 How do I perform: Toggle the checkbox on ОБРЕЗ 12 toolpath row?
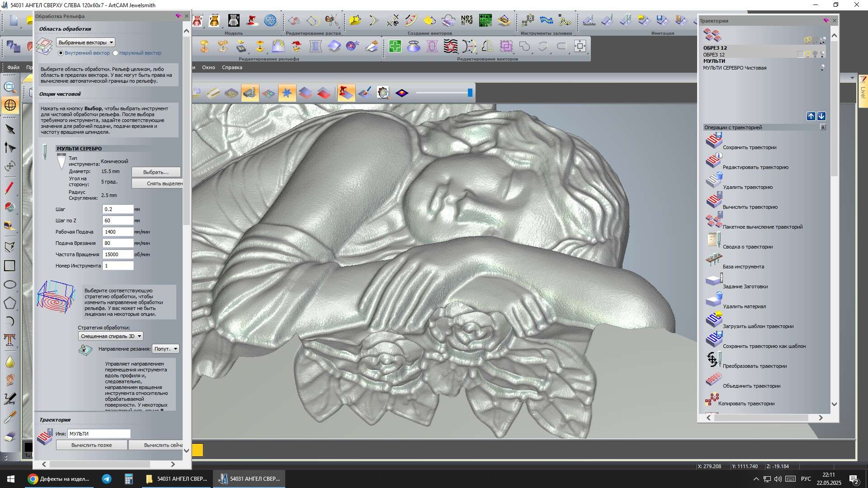(x=801, y=54)
